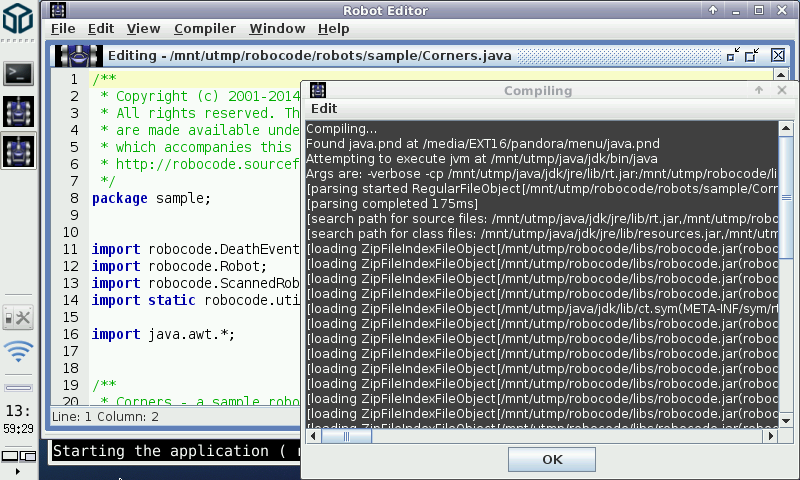Open the File menu in Robot Editor
This screenshot has width=800, height=480.
pos(63,29)
